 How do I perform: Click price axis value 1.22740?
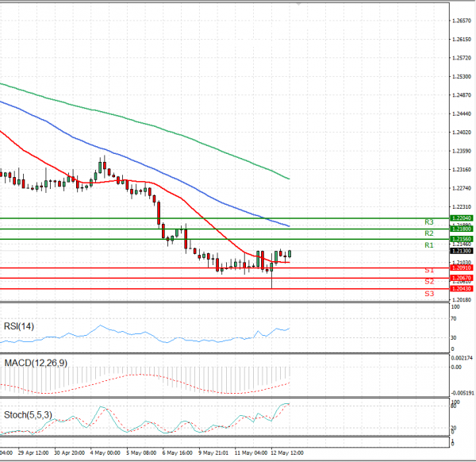tap(462, 188)
